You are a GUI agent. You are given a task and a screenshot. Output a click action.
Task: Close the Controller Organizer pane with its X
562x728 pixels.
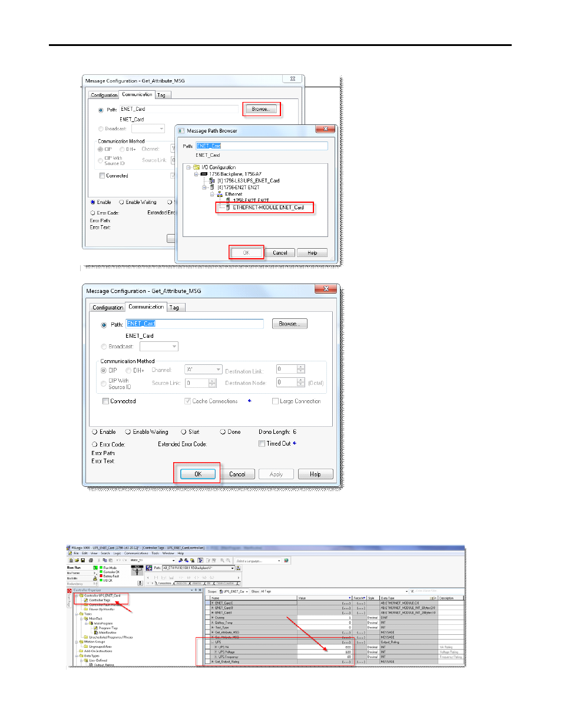(x=200, y=590)
